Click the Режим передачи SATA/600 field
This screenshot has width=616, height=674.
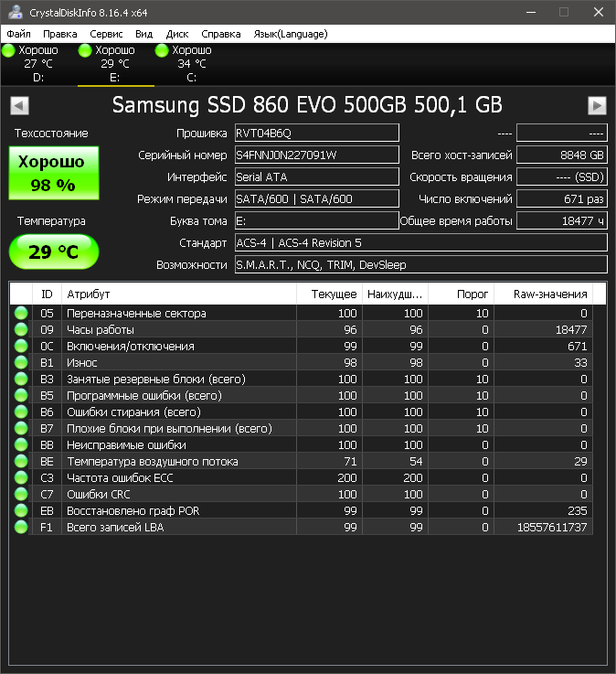point(317,198)
